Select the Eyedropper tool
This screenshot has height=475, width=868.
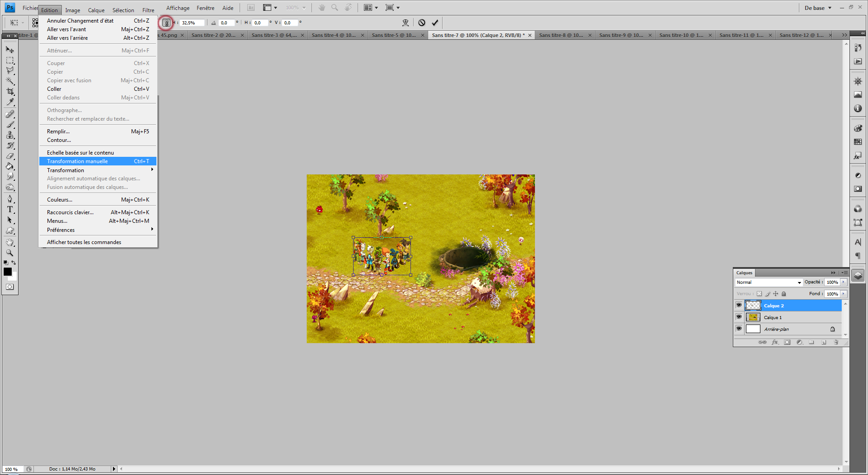9,102
